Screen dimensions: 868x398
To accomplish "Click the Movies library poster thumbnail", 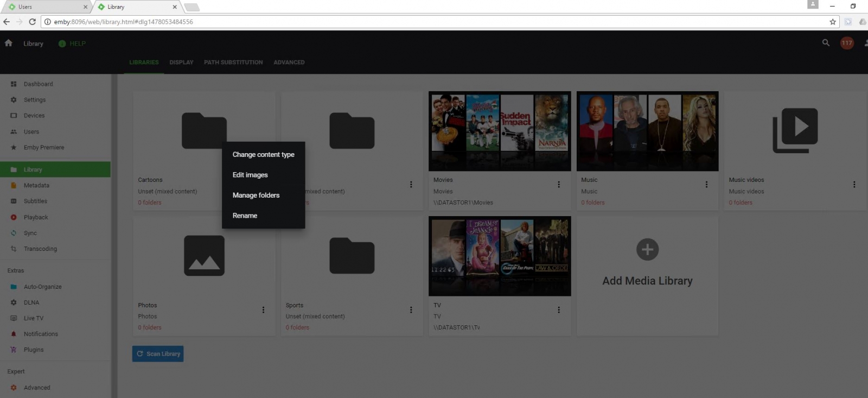I will tap(500, 131).
